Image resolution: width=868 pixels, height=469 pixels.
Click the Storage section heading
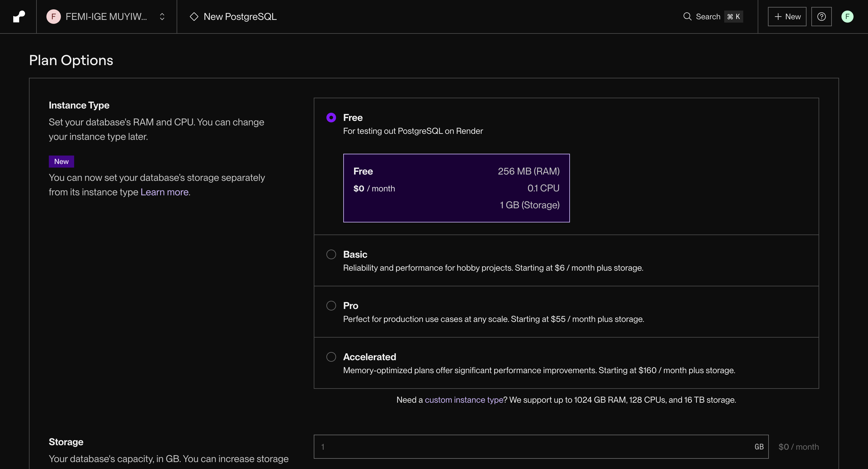click(66, 442)
